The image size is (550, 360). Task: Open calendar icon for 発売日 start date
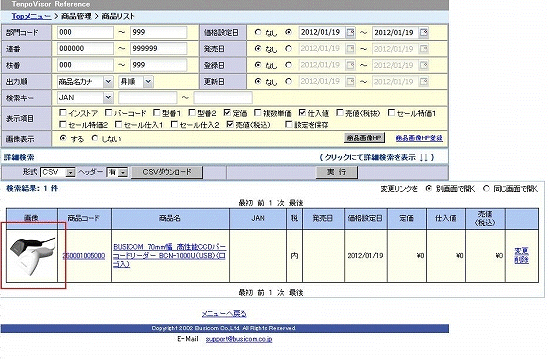pyautogui.click(x=350, y=49)
